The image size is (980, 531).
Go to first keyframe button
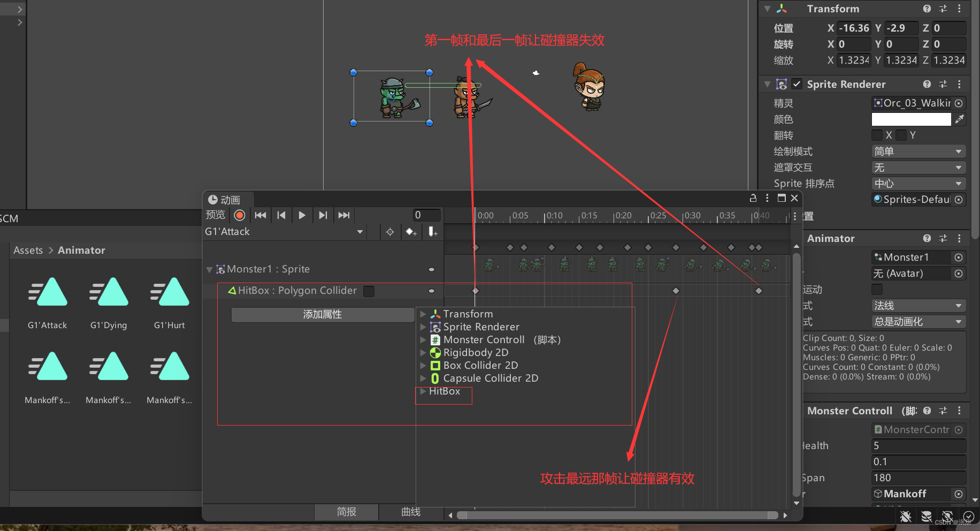tap(261, 215)
